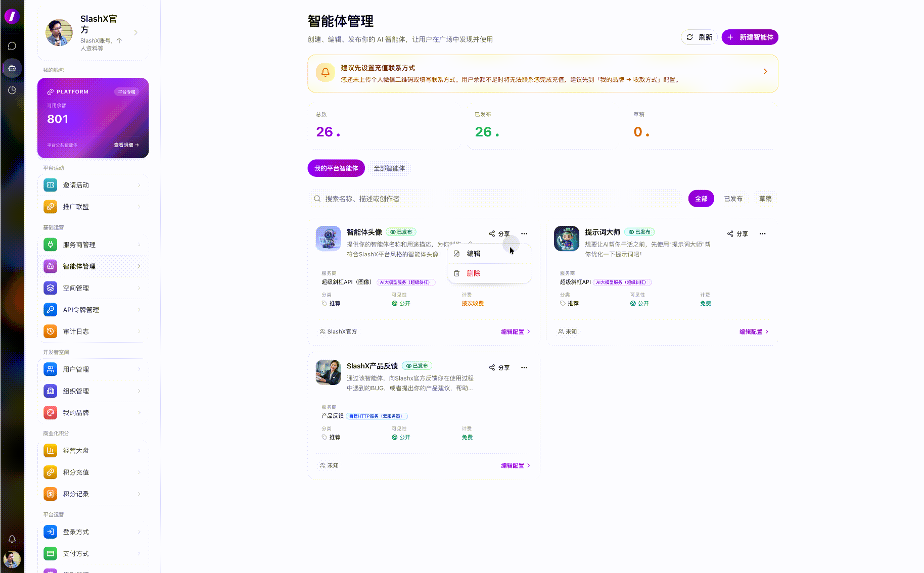Open the API令牌管理 sidebar item

pyautogui.click(x=93, y=310)
